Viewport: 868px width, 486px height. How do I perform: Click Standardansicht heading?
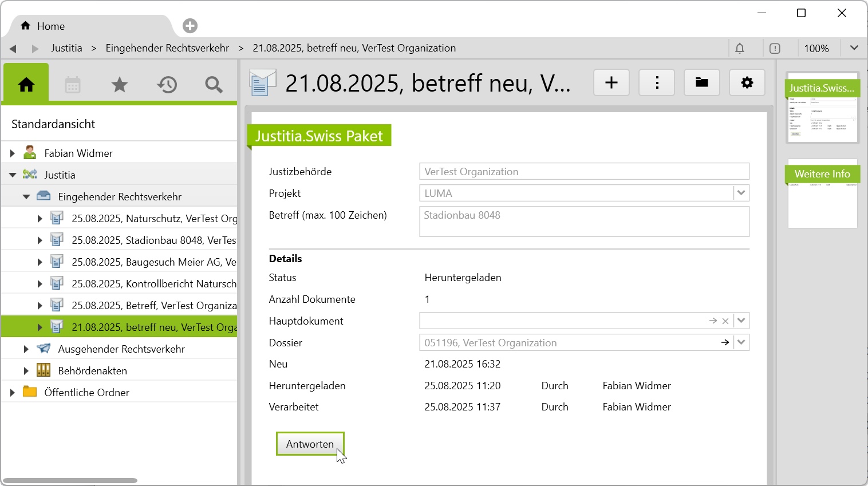(x=53, y=124)
